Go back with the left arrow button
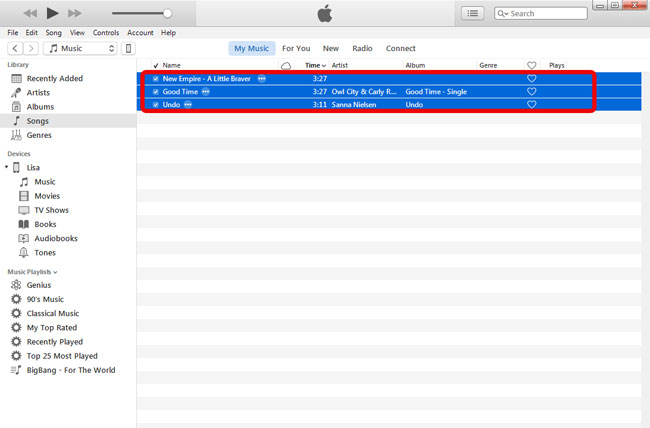The image size is (650, 428). [x=15, y=48]
